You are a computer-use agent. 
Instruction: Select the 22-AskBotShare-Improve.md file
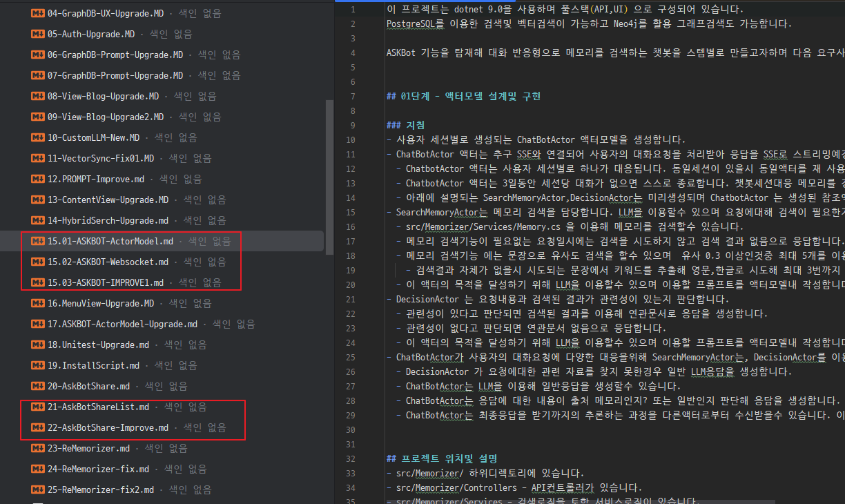(108, 427)
